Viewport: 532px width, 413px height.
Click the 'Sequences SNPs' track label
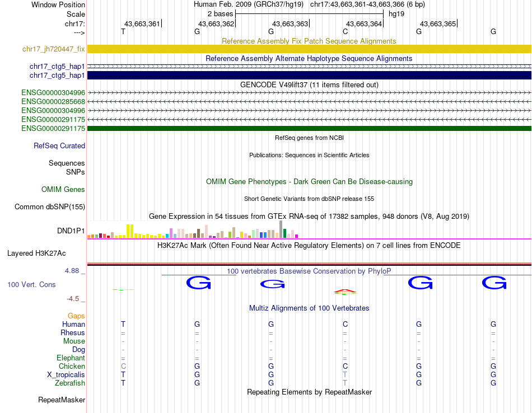(x=67, y=167)
